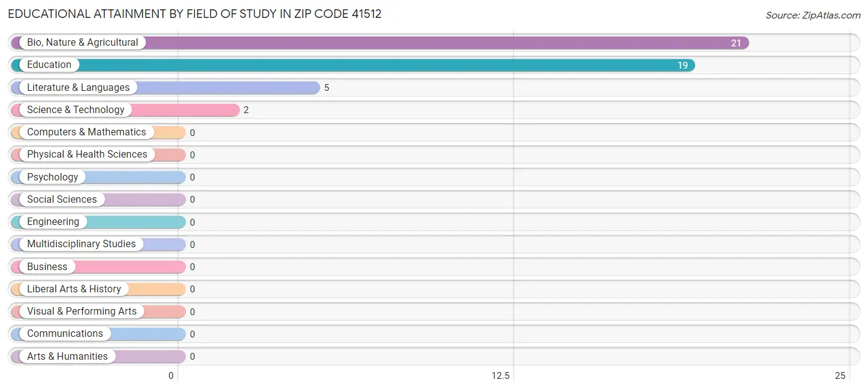Click the value 0 beside Social Sciences

pos(193,200)
